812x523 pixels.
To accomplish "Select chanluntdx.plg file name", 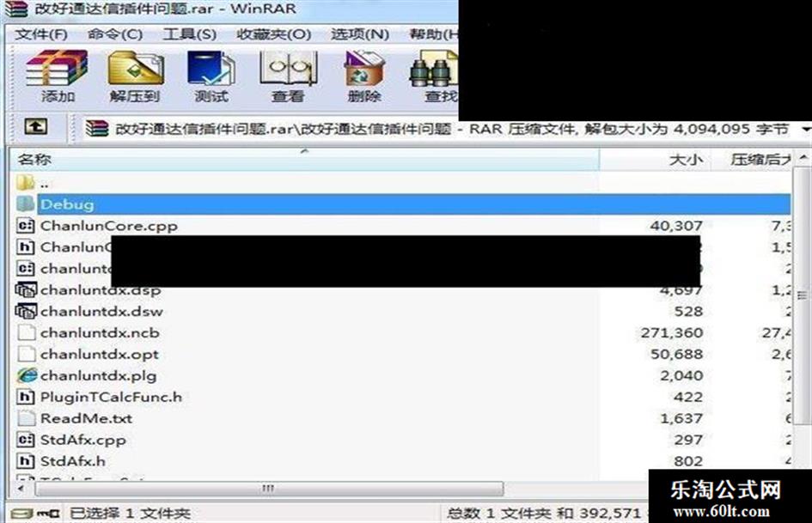I will (99, 375).
